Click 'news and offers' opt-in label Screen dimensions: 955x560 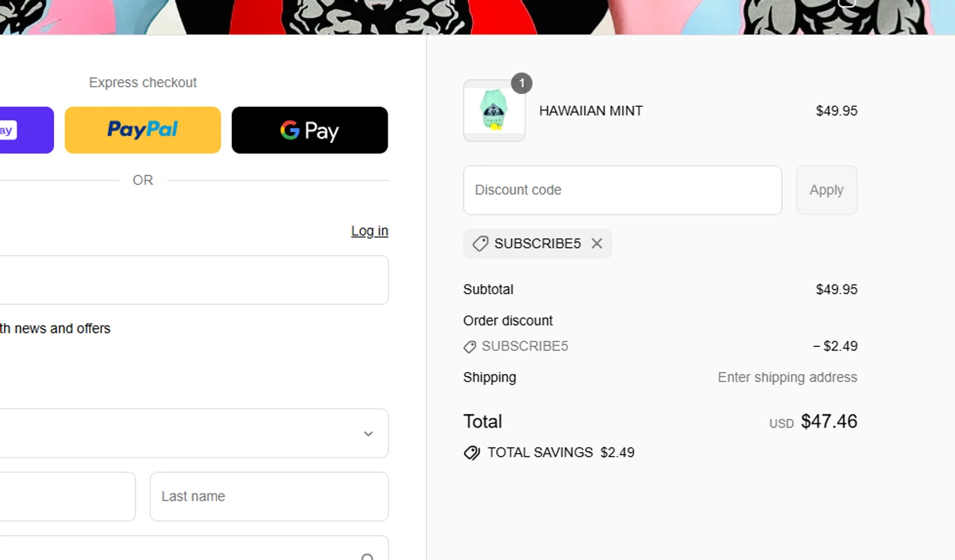click(x=55, y=328)
